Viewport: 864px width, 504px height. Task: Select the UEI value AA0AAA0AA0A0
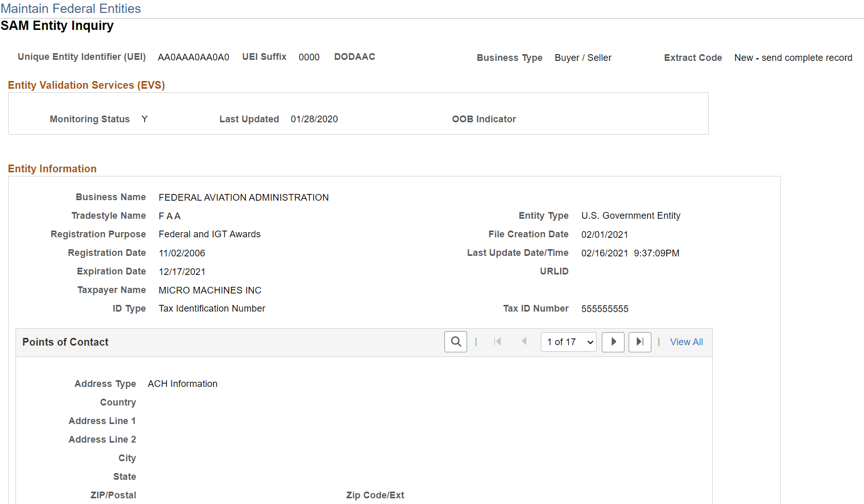click(x=193, y=57)
